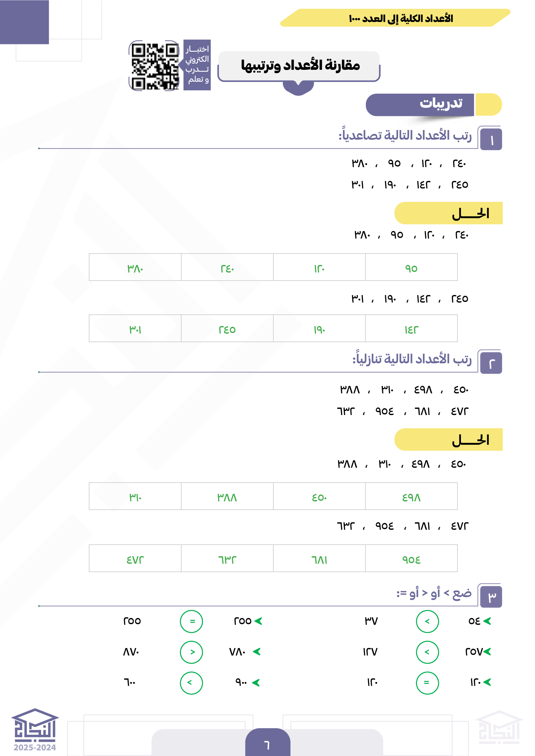Screen dimensions: 535x756
Task: Click the green arrow beside number 780
Action: coord(257,651)
